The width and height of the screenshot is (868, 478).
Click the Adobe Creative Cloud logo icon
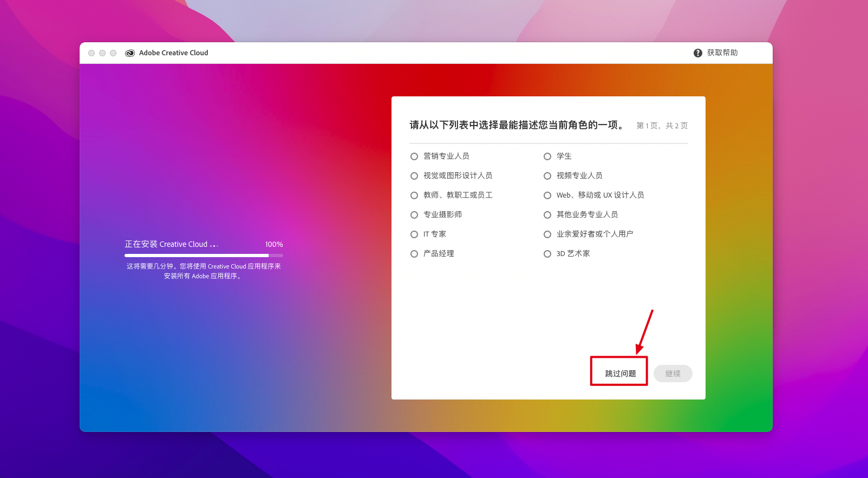(x=130, y=53)
